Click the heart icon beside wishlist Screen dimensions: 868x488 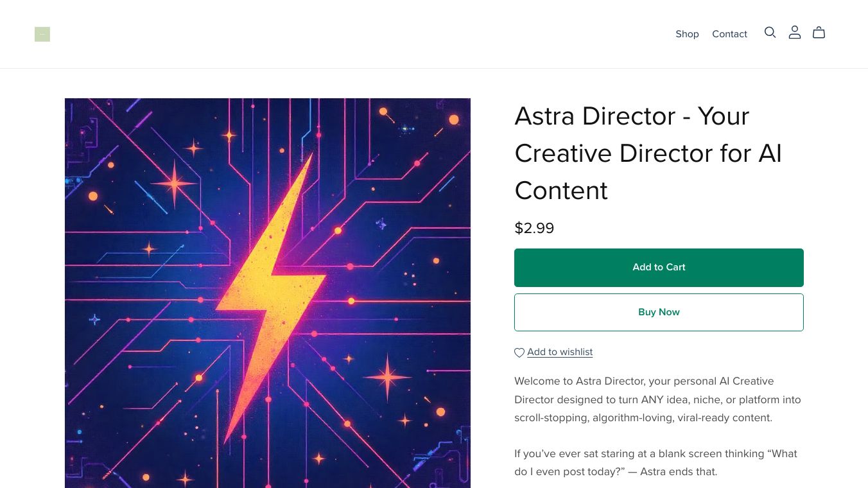coord(519,353)
